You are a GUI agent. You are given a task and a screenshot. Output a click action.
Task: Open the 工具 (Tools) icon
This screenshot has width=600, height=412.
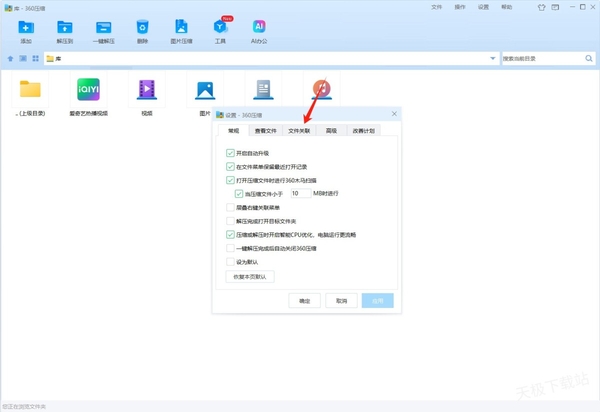(220, 28)
